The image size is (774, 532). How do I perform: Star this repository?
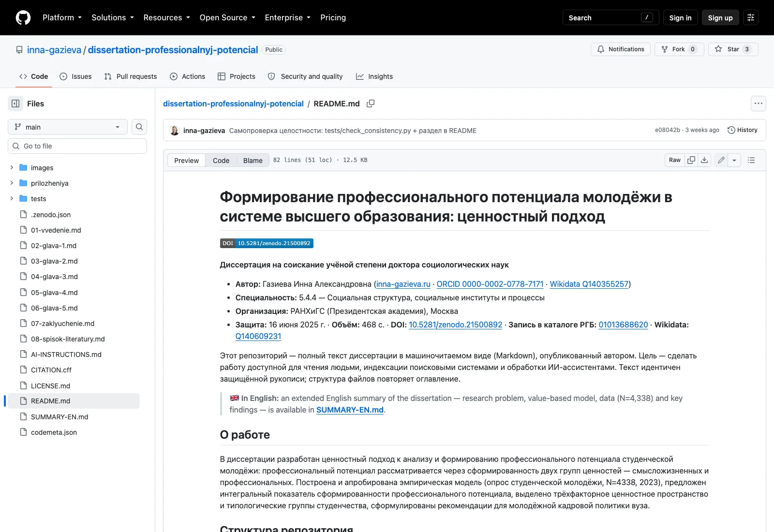pos(733,49)
